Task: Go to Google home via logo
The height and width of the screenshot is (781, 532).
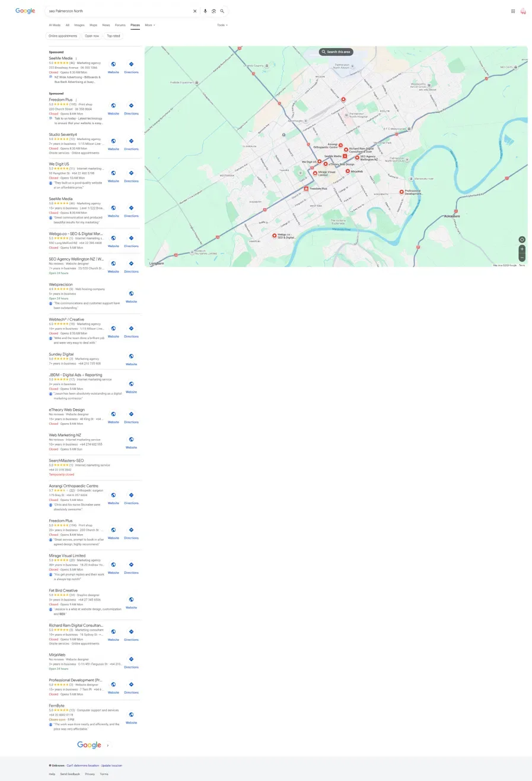Action: (25, 11)
